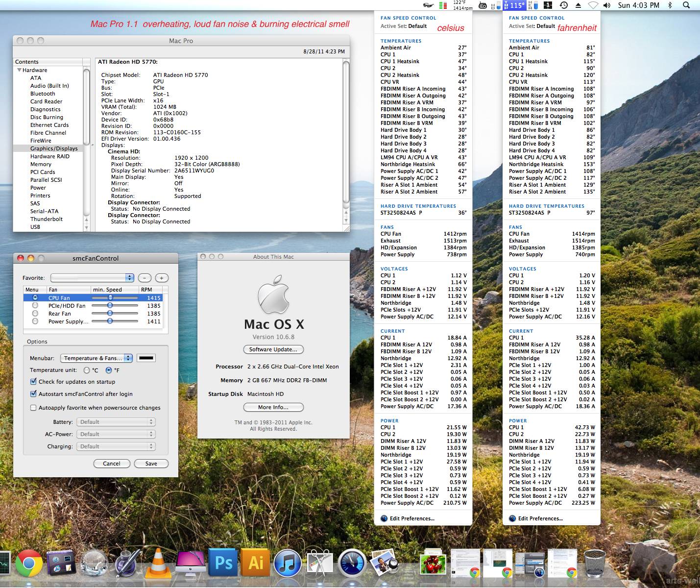
Task: Launch Illustrator from the Dock
Action: (256, 563)
